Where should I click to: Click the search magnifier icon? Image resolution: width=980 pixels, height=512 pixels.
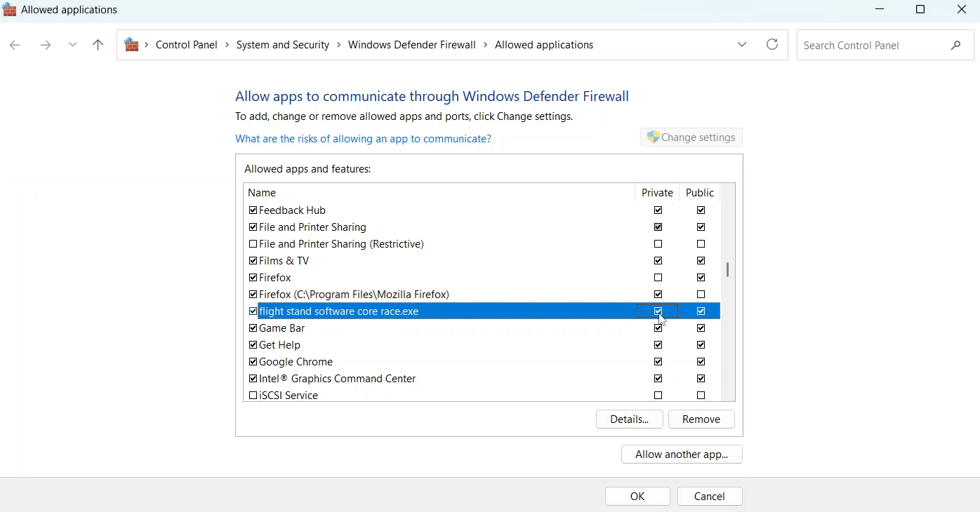[956, 45]
